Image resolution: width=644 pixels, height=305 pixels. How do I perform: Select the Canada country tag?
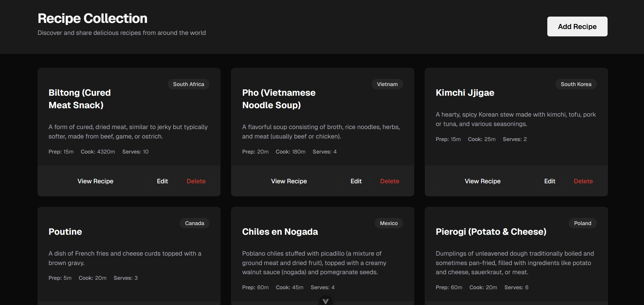(194, 223)
